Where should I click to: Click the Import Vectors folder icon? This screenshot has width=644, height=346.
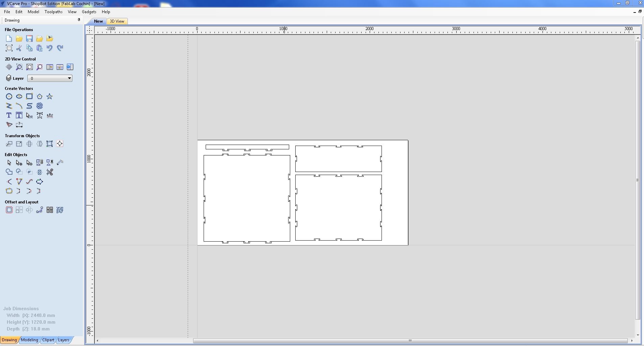[x=40, y=39]
